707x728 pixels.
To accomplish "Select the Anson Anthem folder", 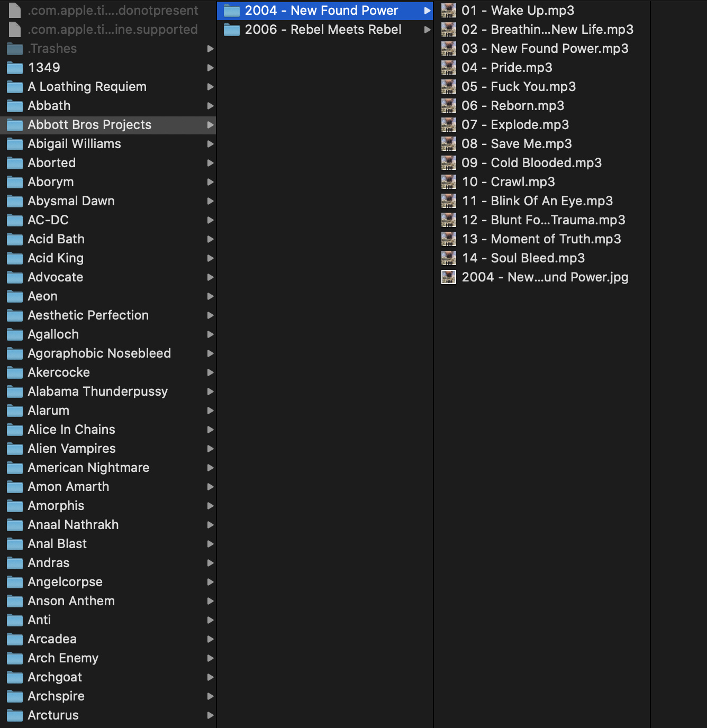I will (108, 601).
